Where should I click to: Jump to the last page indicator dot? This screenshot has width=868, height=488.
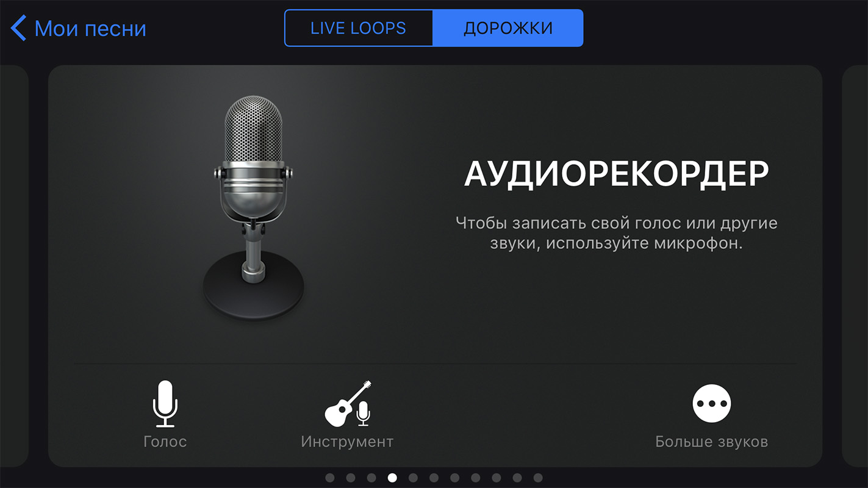pyautogui.click(x=538, y=478)
